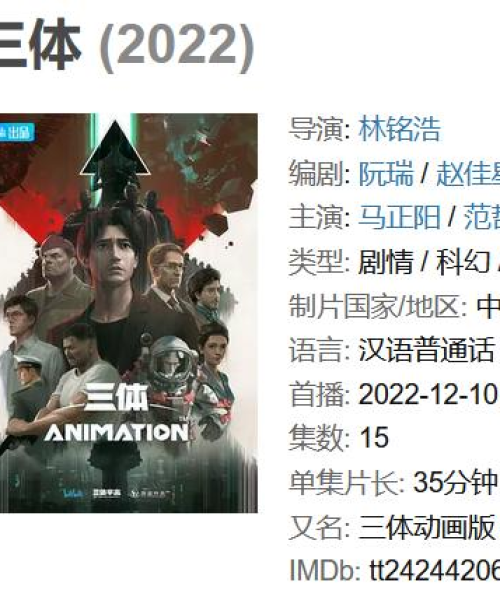Click the blue 出品 badge on poster
The width and height of the screenshot is (500, 600).
[17, 132]
